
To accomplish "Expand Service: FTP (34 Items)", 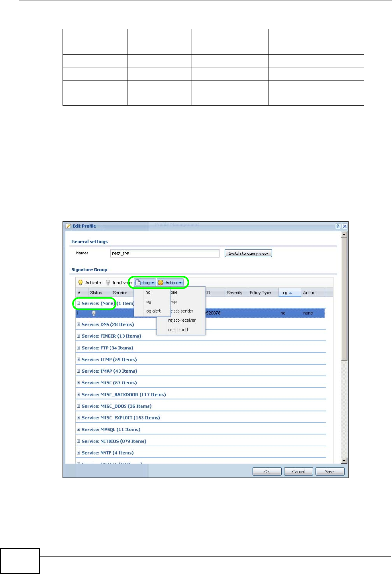I will pos(78,348).
